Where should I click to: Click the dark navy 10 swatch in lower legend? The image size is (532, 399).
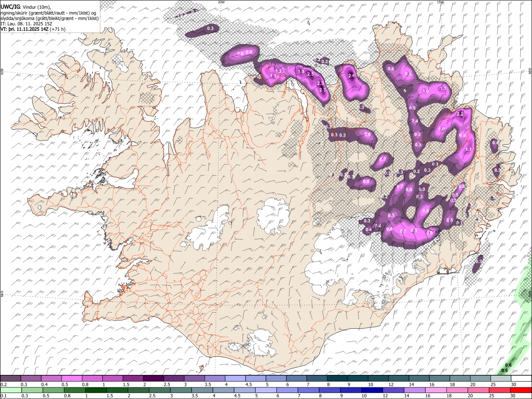[x=372, y=390]
